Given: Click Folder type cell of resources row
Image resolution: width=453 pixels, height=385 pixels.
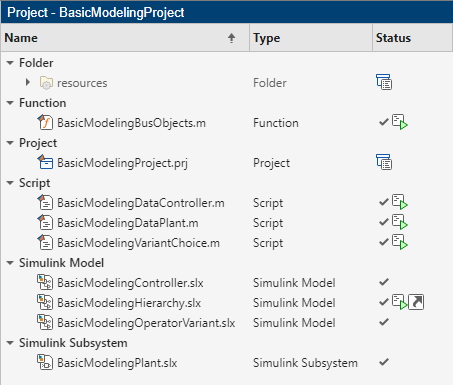Looking at the screenshot, I should [270, 83].
